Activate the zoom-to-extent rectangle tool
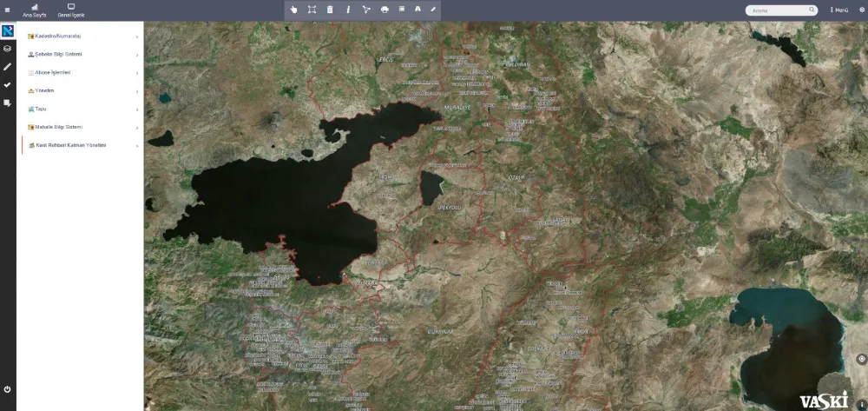Screen dimensions: 868x411 tap(312, 10)
